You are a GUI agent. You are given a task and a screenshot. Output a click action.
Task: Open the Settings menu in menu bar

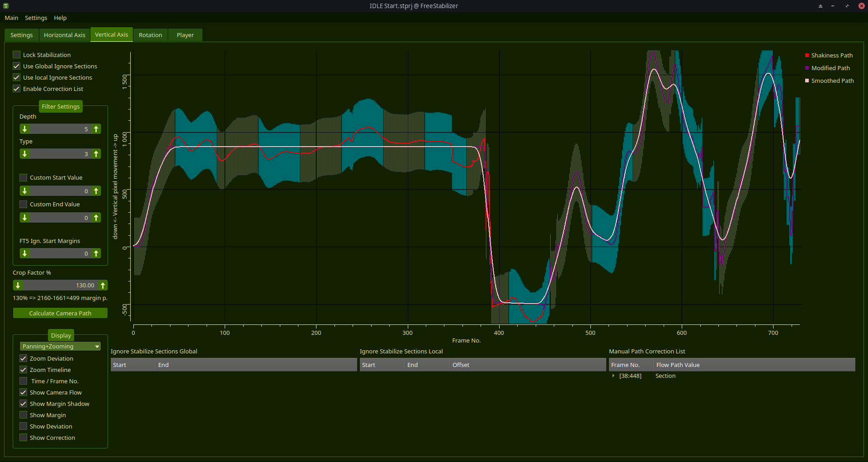pyautogui.click(x=36, y=18)
